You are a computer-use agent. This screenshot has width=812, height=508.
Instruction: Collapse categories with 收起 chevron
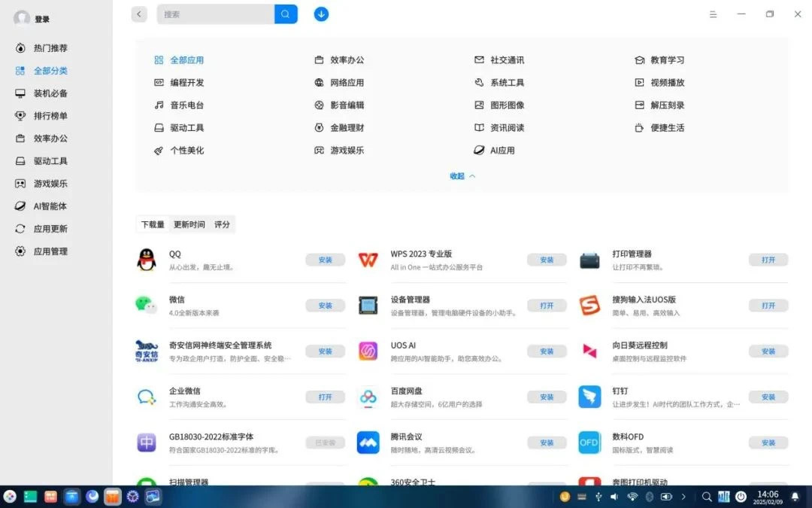[462, 176]
